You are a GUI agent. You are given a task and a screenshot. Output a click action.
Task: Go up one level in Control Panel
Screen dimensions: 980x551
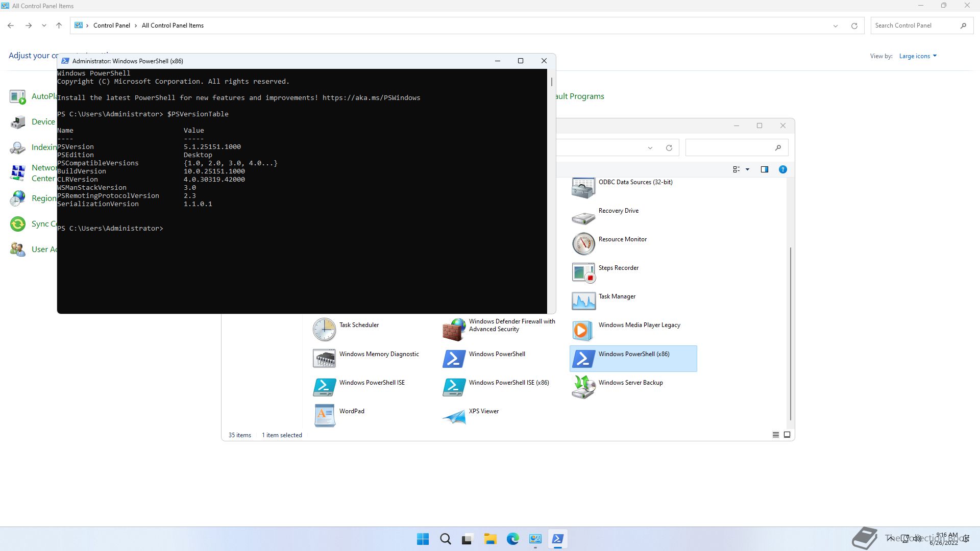coord(59,26)
